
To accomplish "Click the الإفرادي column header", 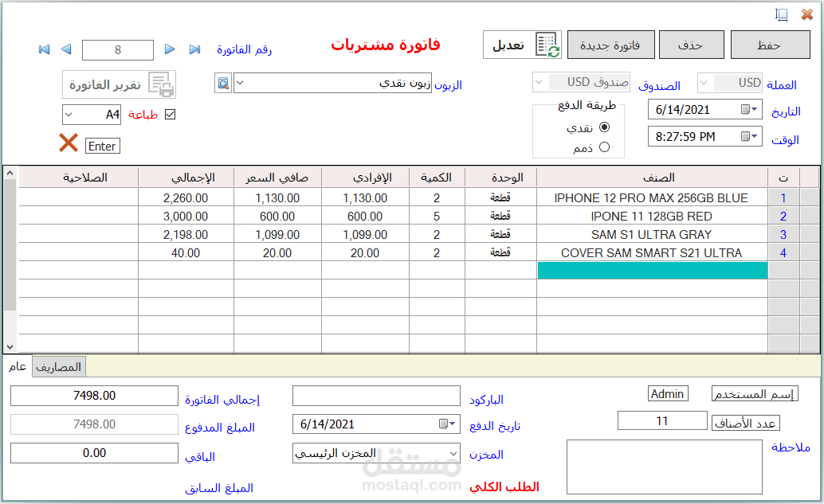I will [365, 178].
